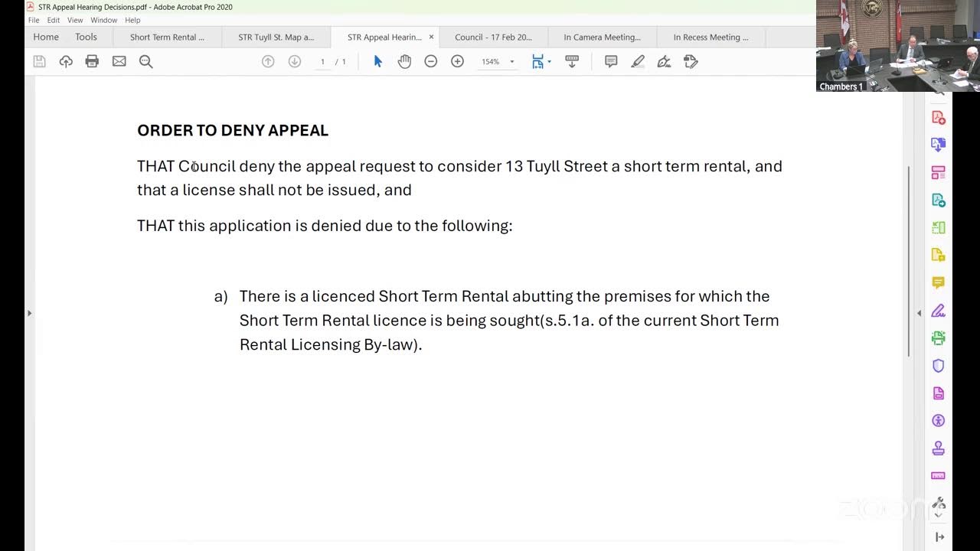Print the PDF document

click(92, 61)
